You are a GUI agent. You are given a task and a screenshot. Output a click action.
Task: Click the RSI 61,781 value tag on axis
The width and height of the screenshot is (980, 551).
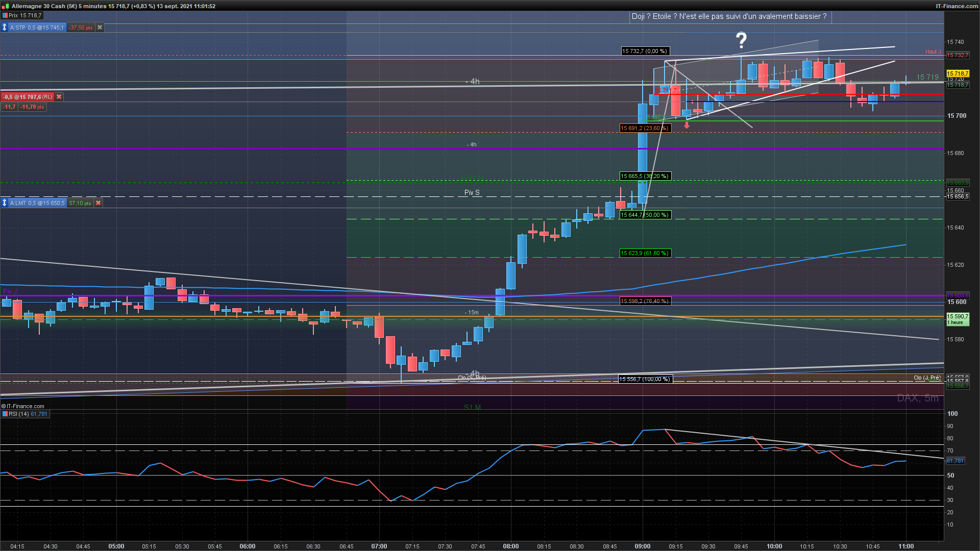955,461
